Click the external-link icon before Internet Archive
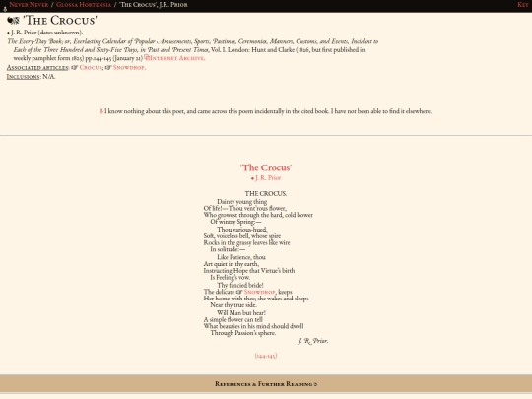The image size is (532, 399). (x=147, y=57)
